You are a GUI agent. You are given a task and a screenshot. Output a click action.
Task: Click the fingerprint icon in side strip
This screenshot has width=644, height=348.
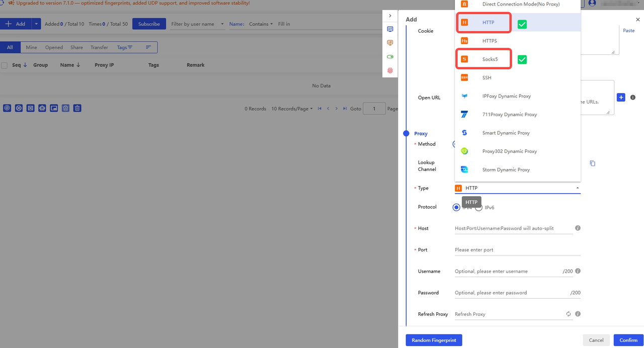coord(390,70)
